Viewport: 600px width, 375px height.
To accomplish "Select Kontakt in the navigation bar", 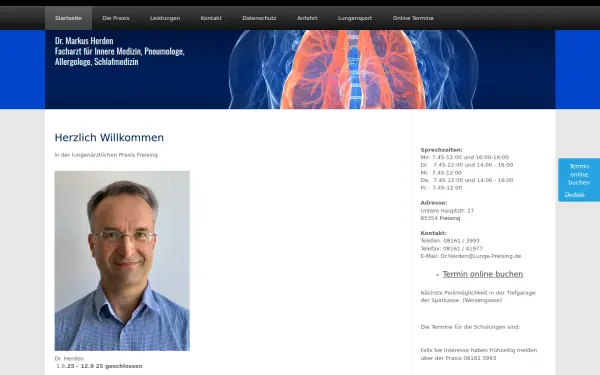I will tap(211, 18).
